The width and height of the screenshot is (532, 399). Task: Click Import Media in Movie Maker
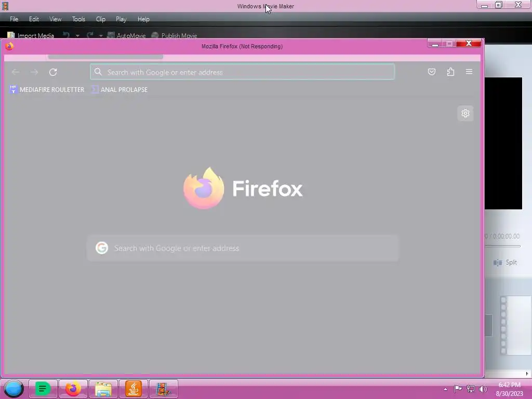point(31,35)
